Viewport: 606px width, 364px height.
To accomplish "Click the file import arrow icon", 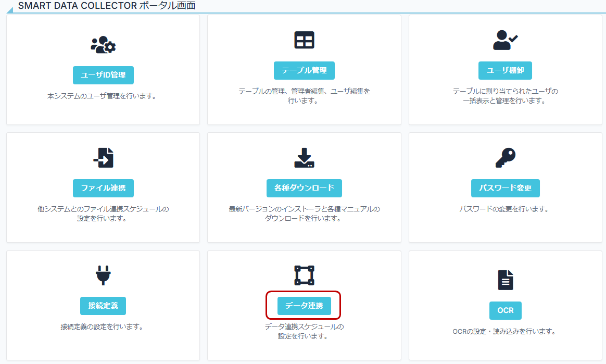I will pos(103,157).
